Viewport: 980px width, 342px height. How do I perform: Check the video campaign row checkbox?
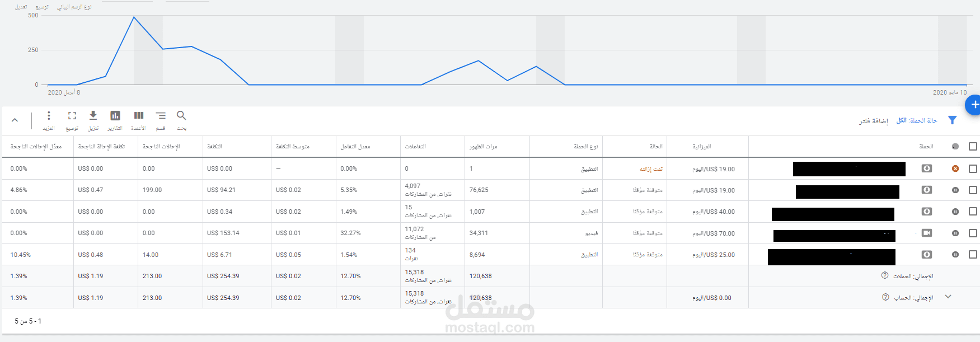[973, 233]
